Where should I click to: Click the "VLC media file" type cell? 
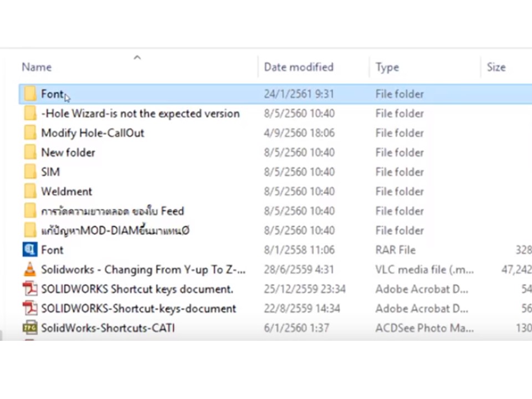(424, 270)
